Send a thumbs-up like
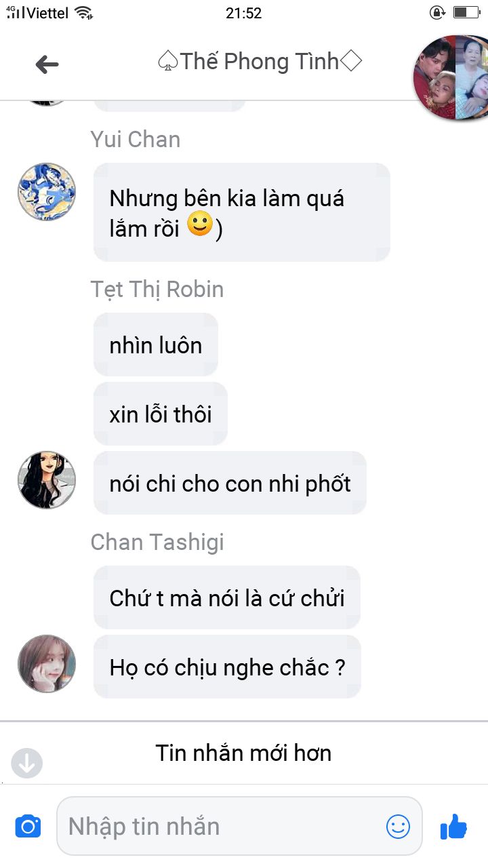Screen dimensions: 488x868 click(x=453, y=826)
